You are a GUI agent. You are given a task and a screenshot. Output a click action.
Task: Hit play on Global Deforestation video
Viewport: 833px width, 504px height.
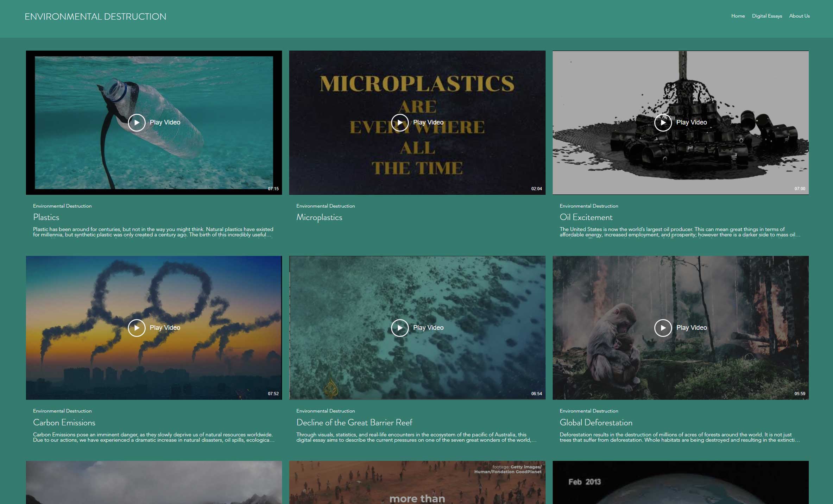tap(663, 328)
